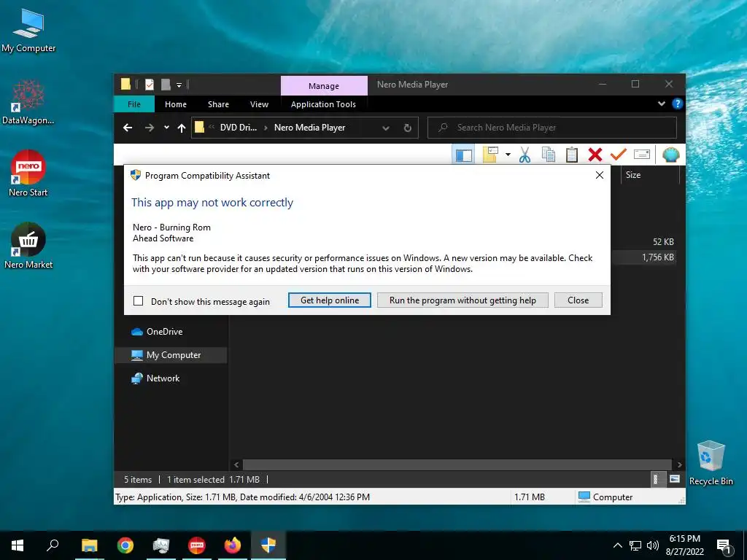Expand hidden breadcrumb path with double chevron
747x560 pixels.
tap(212, 127)
